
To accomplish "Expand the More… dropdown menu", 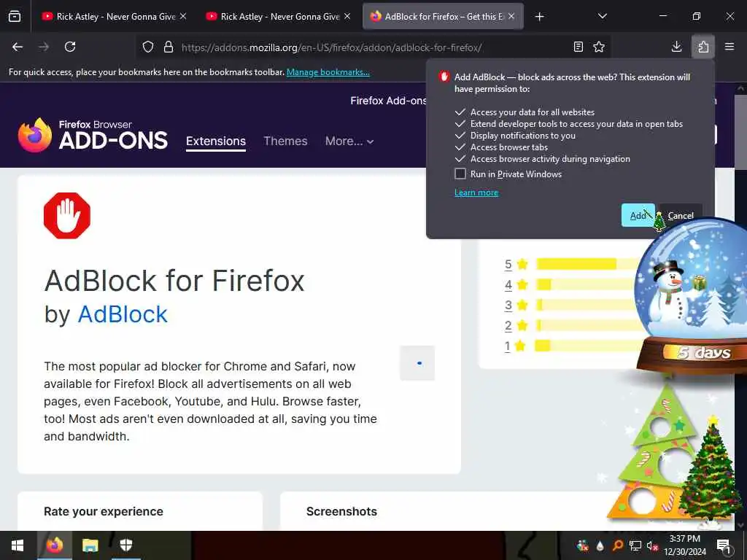I will (349, 141).
